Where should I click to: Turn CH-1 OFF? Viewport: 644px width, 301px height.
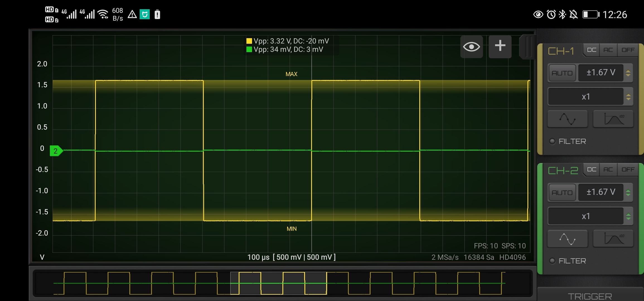[x=628, y=50]
